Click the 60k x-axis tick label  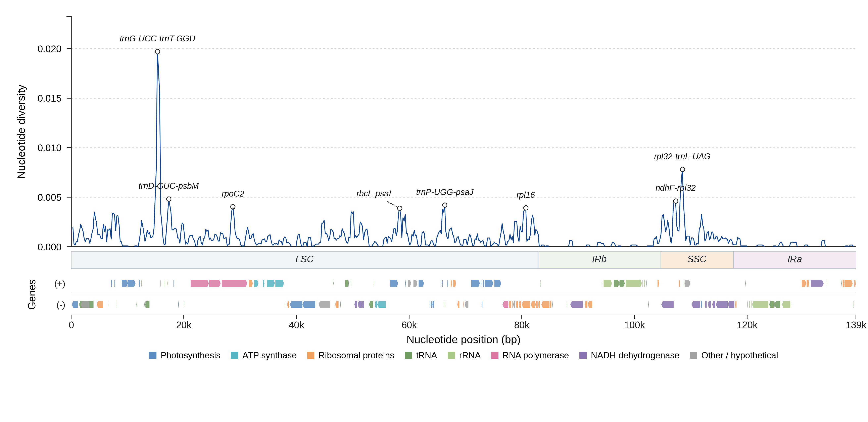point(409,325)
